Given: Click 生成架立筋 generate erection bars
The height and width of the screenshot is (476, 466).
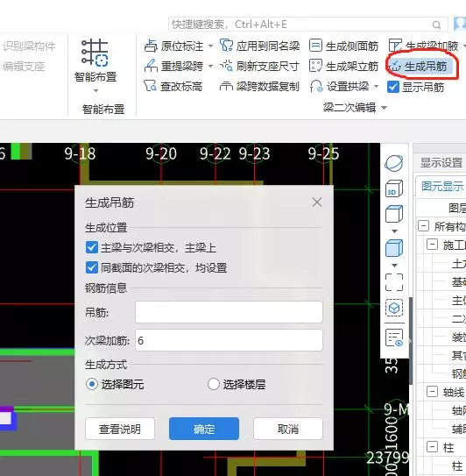Looking at the screenshot, I should 343,66.
